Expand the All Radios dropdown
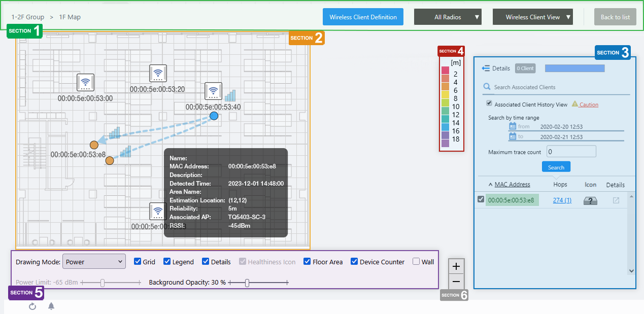Screen dimensions: 644x314 (448, 17)
